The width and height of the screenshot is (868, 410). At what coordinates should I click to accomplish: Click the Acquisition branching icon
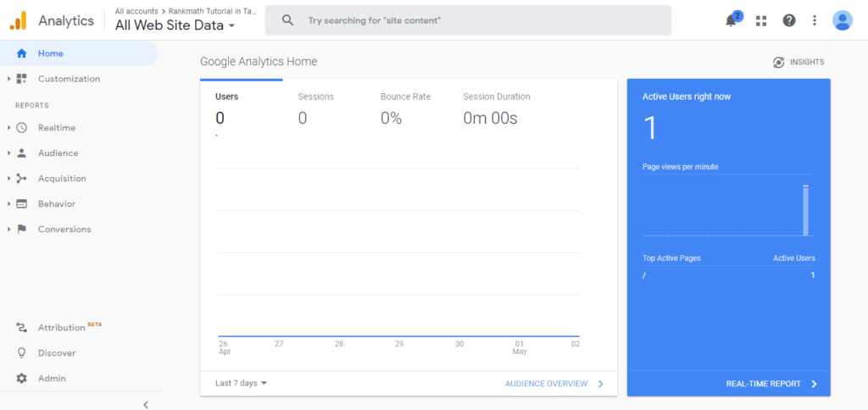[21, 179]
